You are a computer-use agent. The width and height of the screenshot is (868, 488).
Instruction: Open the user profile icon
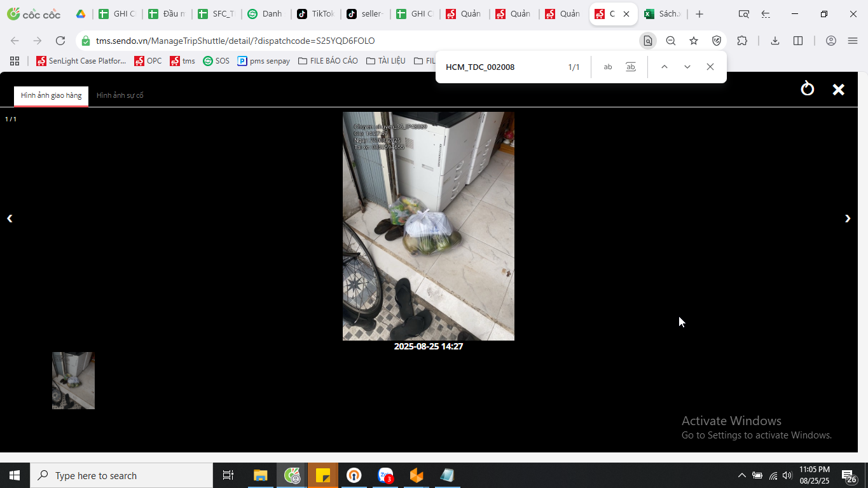coord(831,41)
